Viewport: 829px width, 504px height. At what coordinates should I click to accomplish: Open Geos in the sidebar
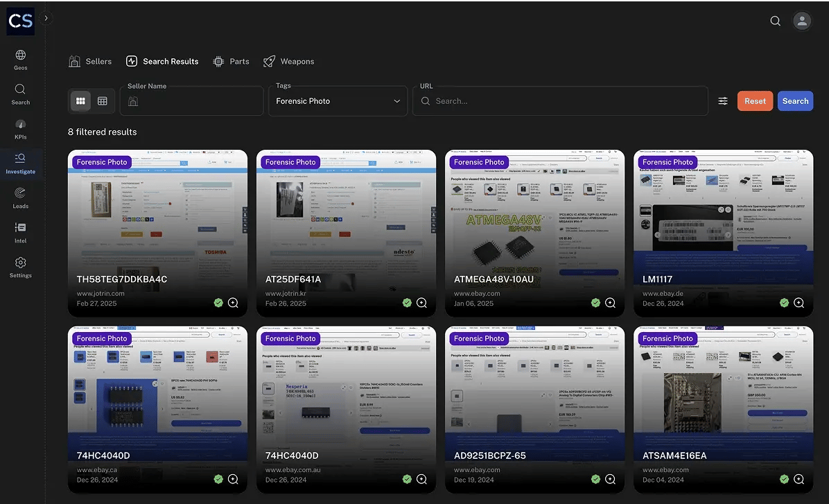(21, 60)
